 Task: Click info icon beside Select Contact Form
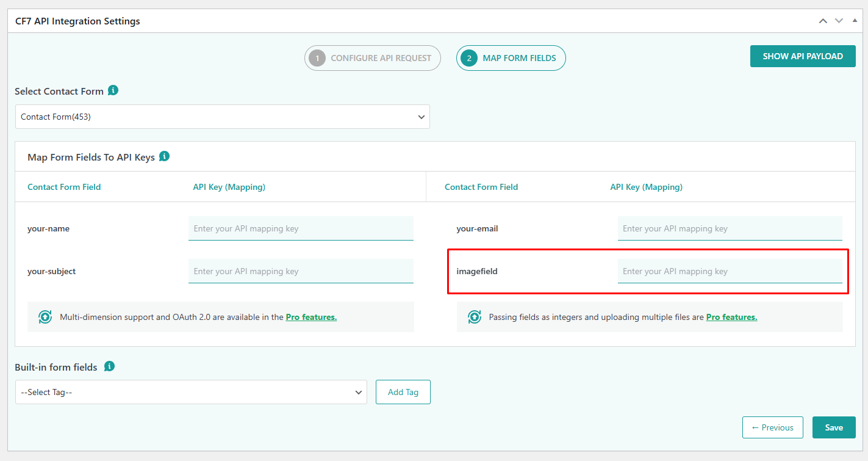(x=113, y=90)
